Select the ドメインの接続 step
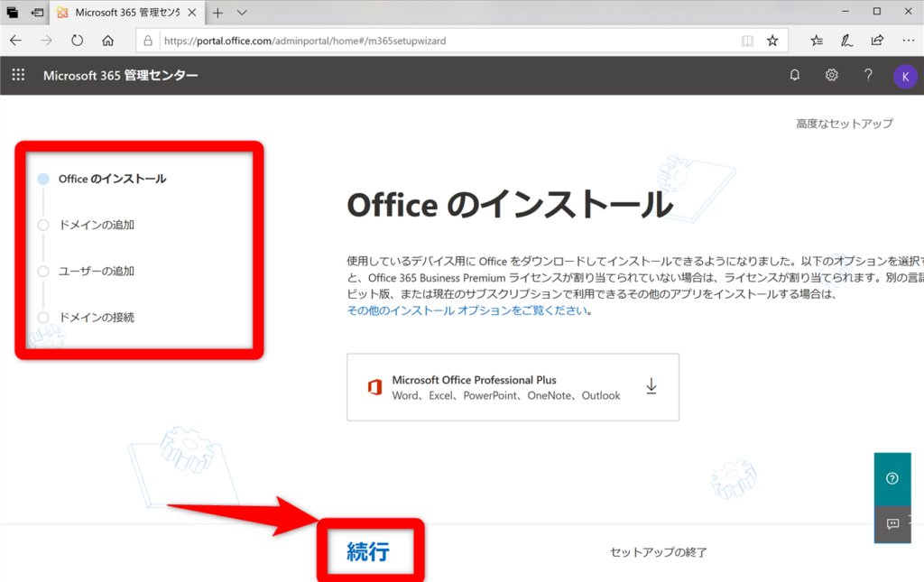Image resolution: width=924 pixels, height=582 pixels. coord(96,318)
